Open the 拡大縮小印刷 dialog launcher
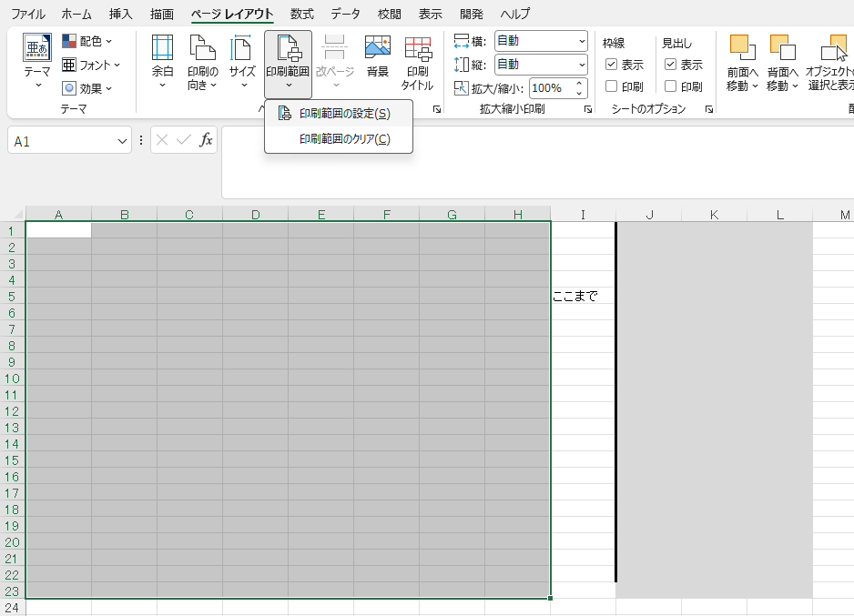Viewport: 854px width, 616px height. (x=588, y=109)
